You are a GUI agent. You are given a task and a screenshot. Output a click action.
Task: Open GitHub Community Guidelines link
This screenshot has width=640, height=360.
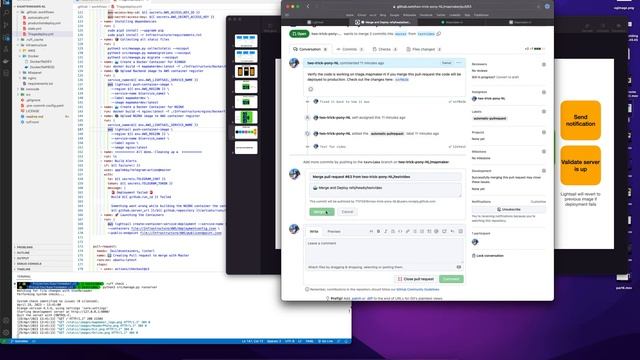(418, 289)
